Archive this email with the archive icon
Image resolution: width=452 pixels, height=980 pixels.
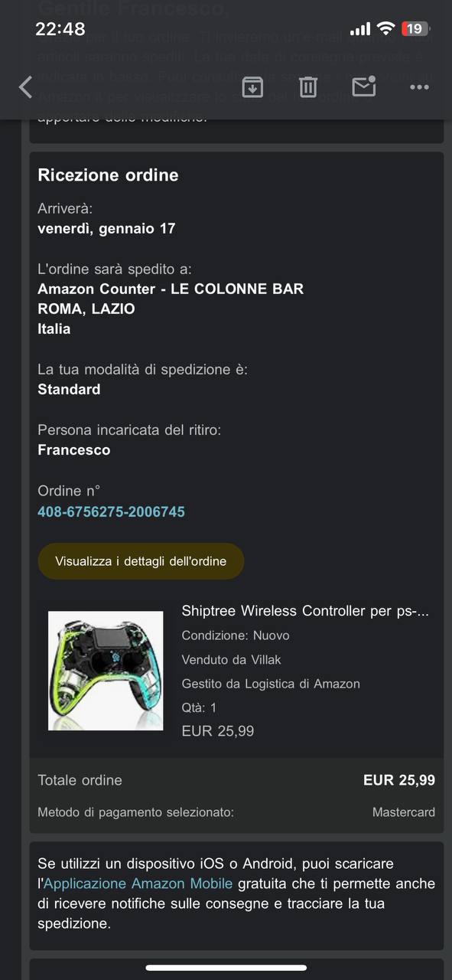(x=252, y=87)
